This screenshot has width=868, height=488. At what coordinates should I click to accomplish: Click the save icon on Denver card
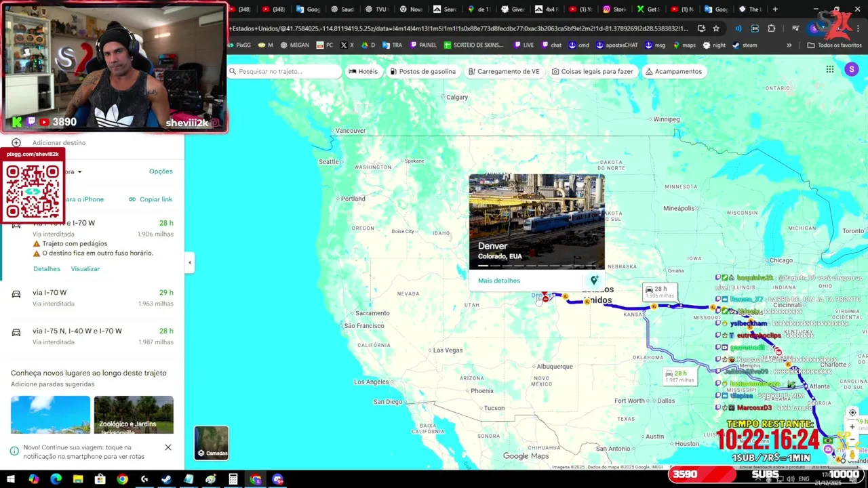tap(594, 281)
